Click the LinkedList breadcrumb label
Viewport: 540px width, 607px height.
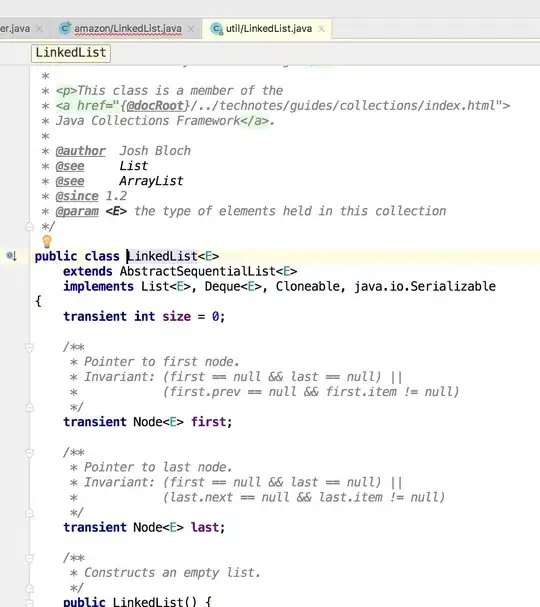point(71,53)
